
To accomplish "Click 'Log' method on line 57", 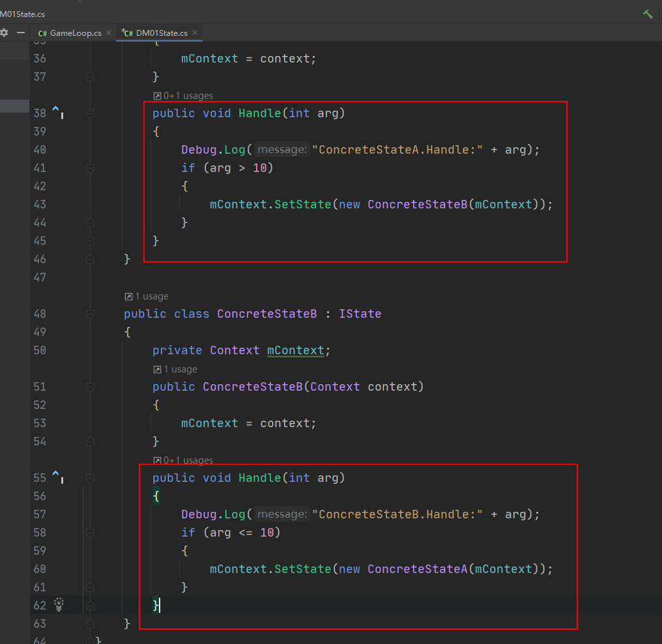I will click(235, 514).
